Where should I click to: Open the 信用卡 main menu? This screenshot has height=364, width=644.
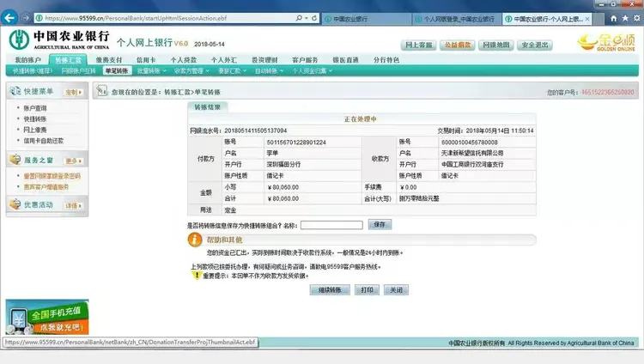pyautogui.click(x=146, y=60)
